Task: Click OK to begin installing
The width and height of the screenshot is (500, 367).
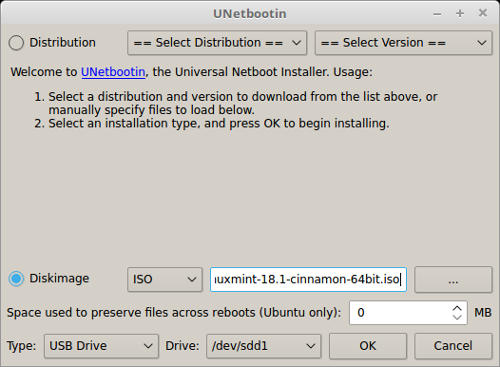Action: 368,346
